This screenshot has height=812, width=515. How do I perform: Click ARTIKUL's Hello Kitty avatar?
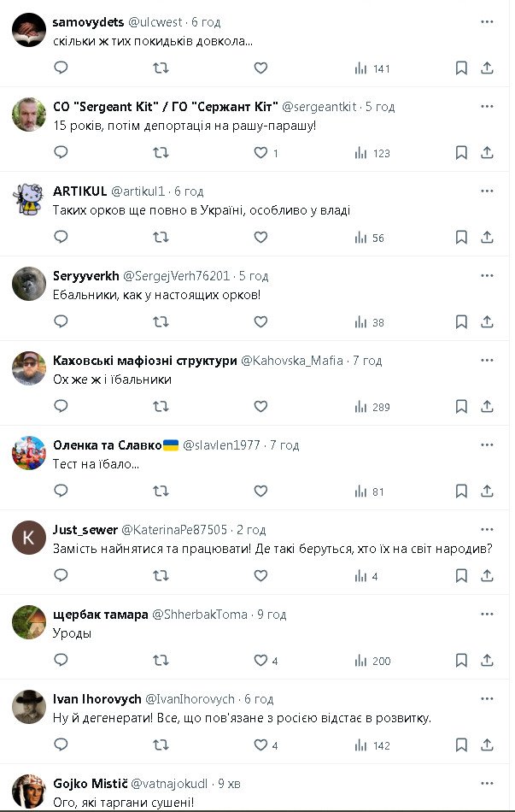28,199
